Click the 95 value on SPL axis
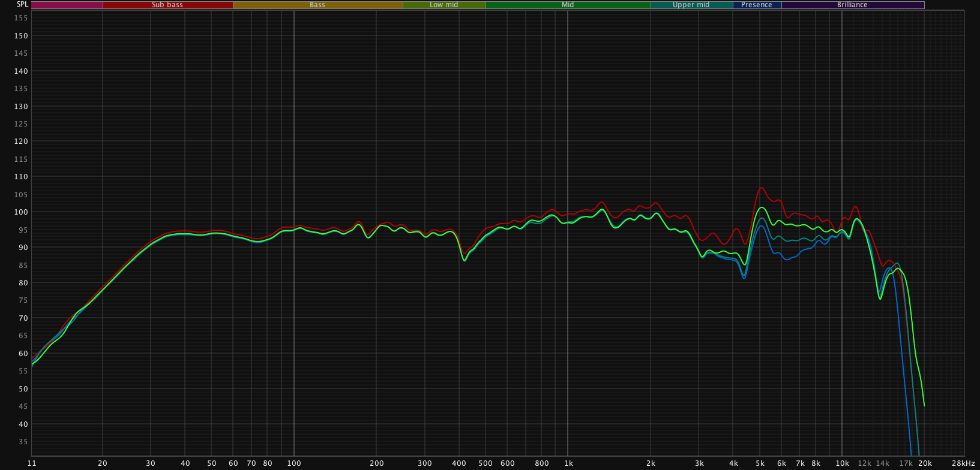Viewport: 980px width, 470px height. click(x=23, y=230)
